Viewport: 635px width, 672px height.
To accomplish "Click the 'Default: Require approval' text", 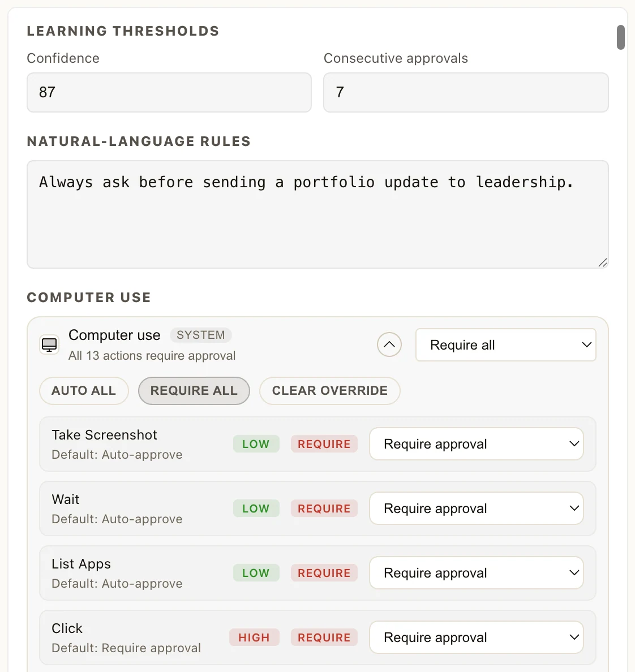I will point(126,648).
